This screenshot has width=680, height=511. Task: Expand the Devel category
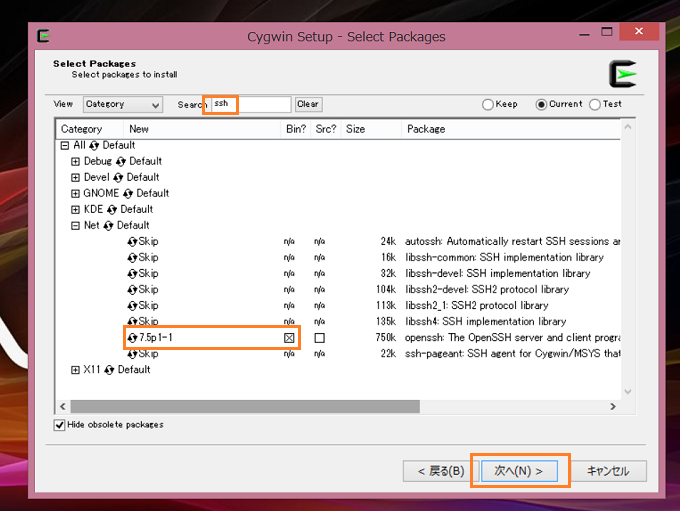[x=75, y=177]
